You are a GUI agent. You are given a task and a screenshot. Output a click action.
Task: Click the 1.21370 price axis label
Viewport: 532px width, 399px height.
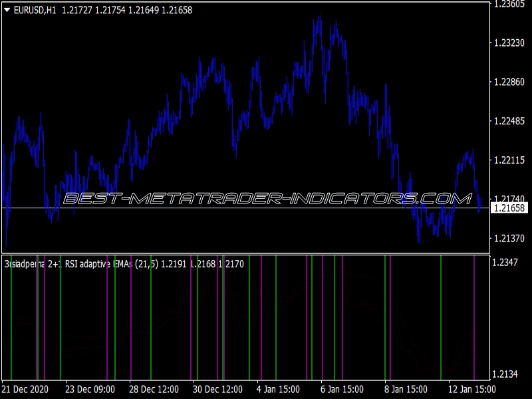pyautogui.click(x=509, y=239)
